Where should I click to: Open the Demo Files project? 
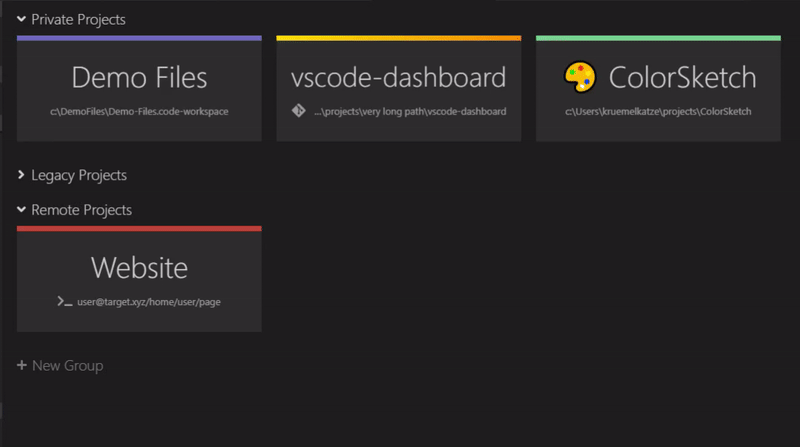(139, 78)
